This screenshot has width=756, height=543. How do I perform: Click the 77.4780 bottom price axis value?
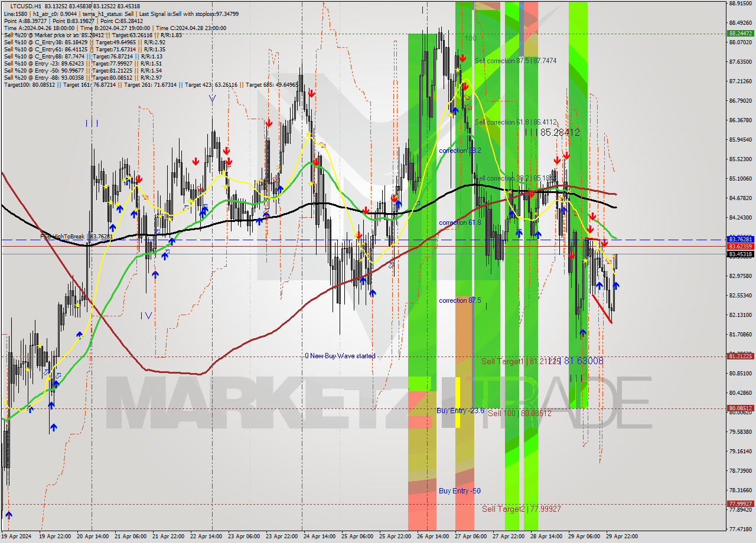[740, 529]
